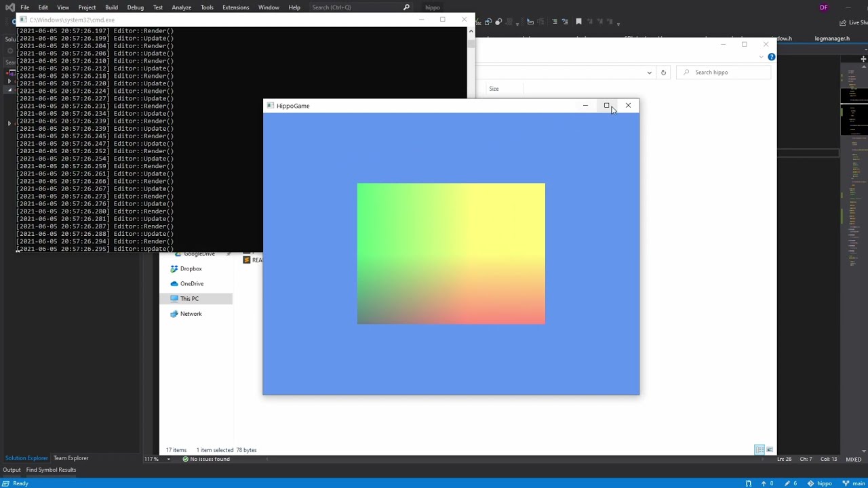This screenshot has width=868, height=488.
Task: Open the Window menu
Action: point(269,7)
